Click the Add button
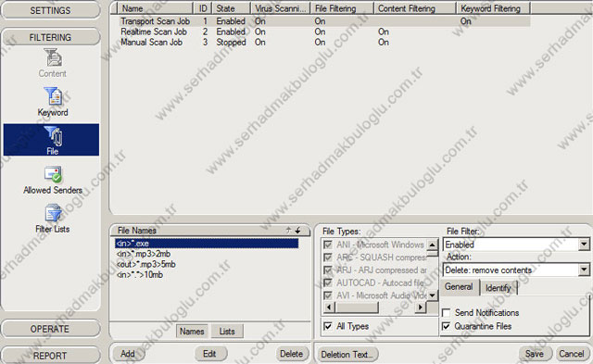 click(128, 354)
